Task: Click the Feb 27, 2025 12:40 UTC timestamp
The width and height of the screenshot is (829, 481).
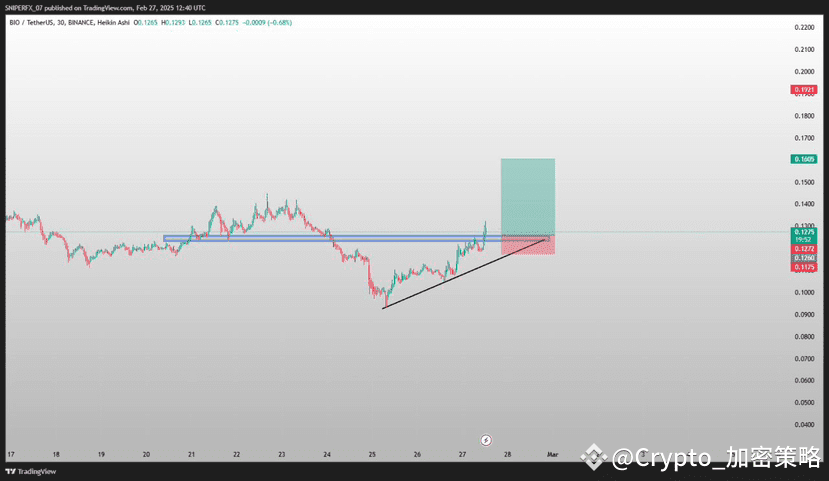Action: [x=171, y=8]
